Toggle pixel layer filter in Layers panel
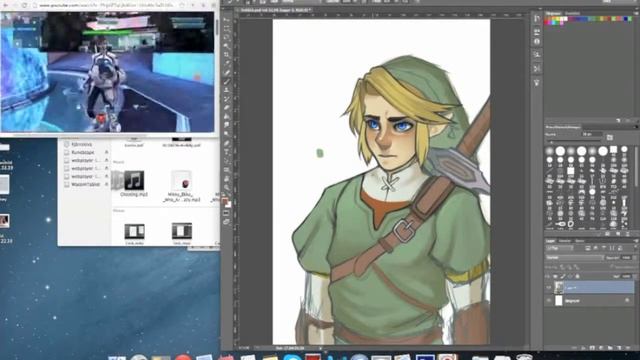The height and width of the screenshot is (360, 640). (x=587, y=248)
